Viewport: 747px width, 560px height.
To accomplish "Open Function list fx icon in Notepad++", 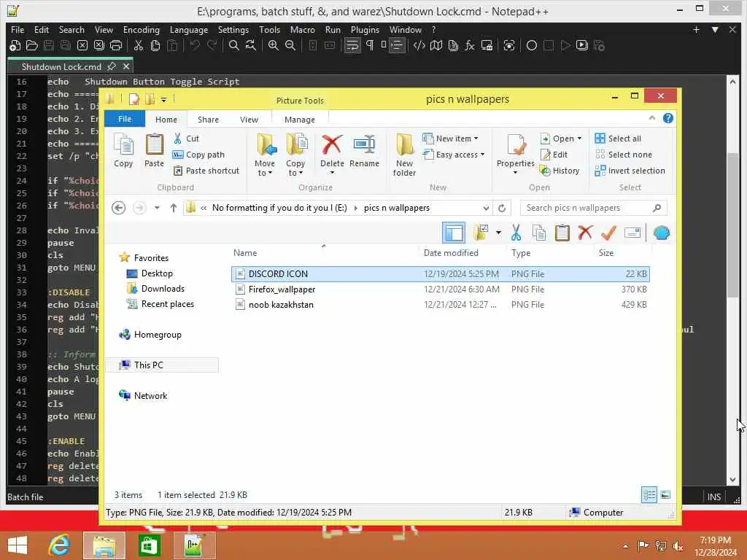I will point(470,46).
